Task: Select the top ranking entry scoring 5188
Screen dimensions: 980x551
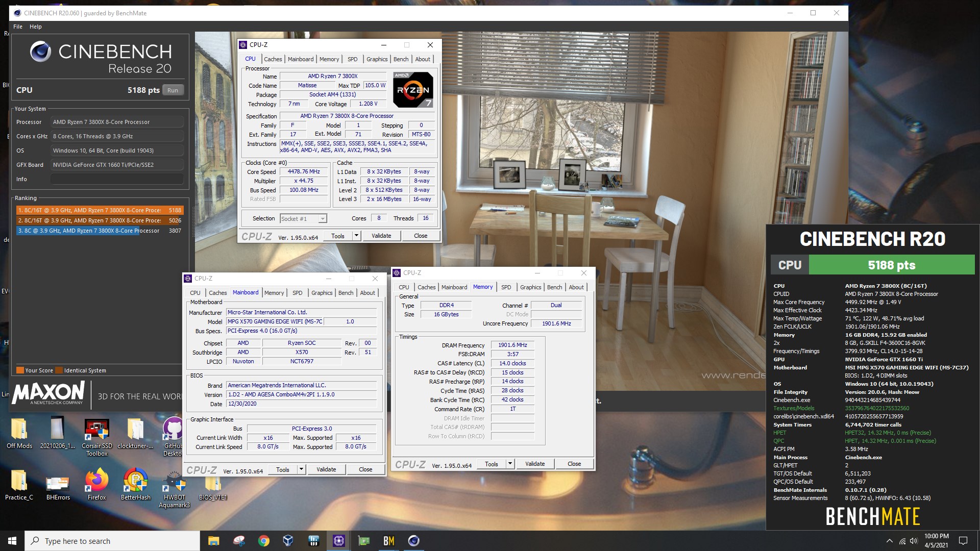Action: [x=100, y=210]
